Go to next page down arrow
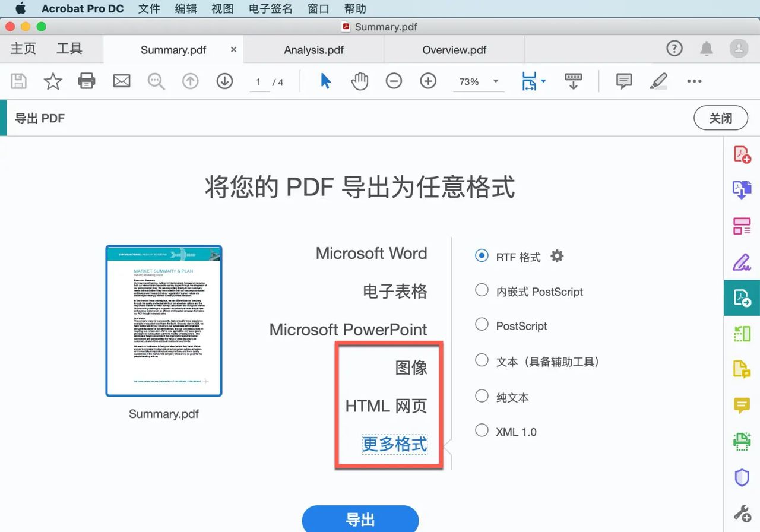Viewport: 760px width, 532px height. click(224, 81)
